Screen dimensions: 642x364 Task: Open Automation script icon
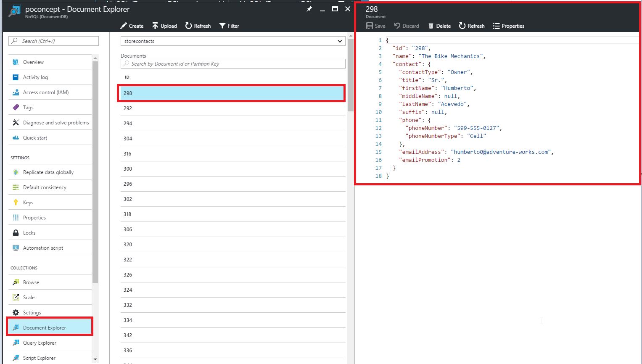point(16,248)
